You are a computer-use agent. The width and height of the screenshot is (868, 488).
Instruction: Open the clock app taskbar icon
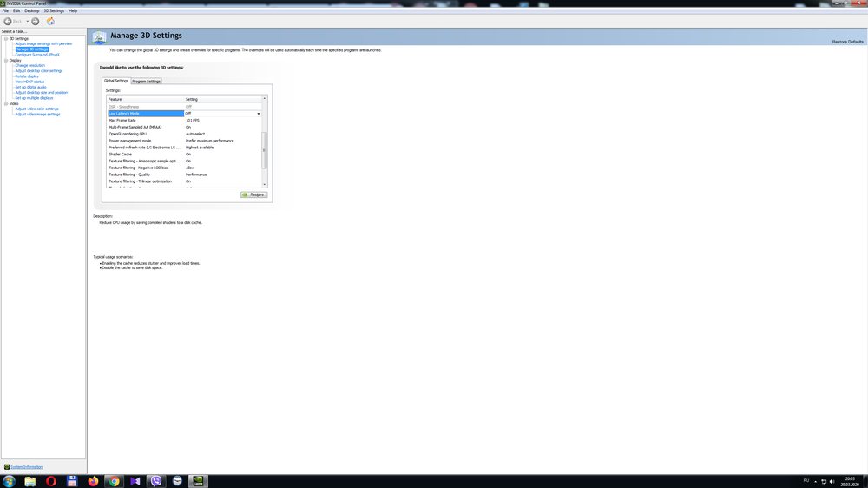click(177, 481)
